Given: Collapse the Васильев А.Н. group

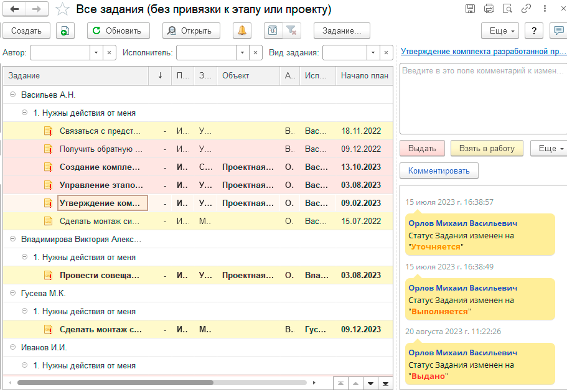Looking at the screenshot, I should click(13, 95).
